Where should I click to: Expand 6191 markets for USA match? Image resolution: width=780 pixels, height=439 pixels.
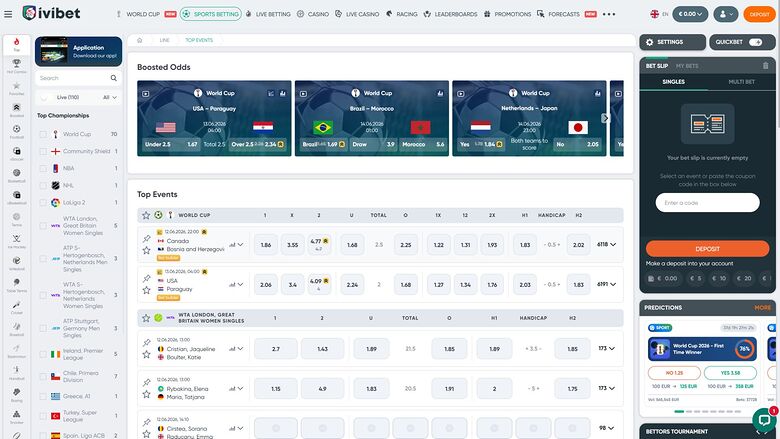pyautogui.click(x=606, y=284)
